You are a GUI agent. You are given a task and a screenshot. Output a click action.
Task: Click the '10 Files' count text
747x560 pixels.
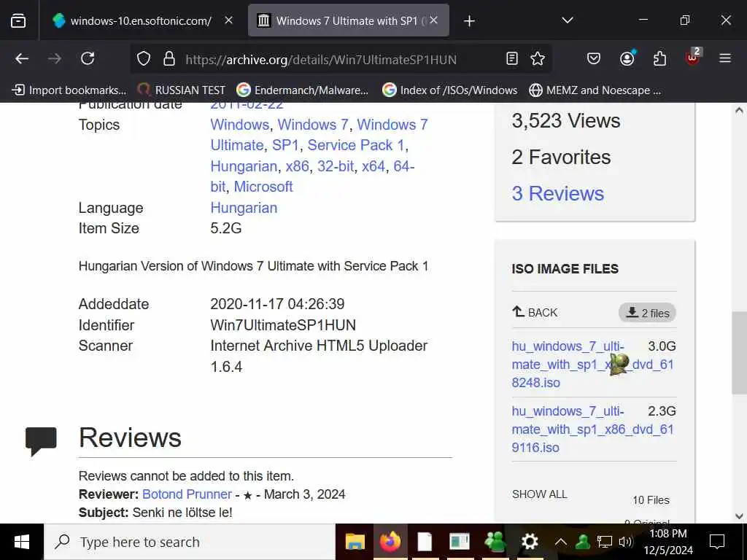pos(651,500)
